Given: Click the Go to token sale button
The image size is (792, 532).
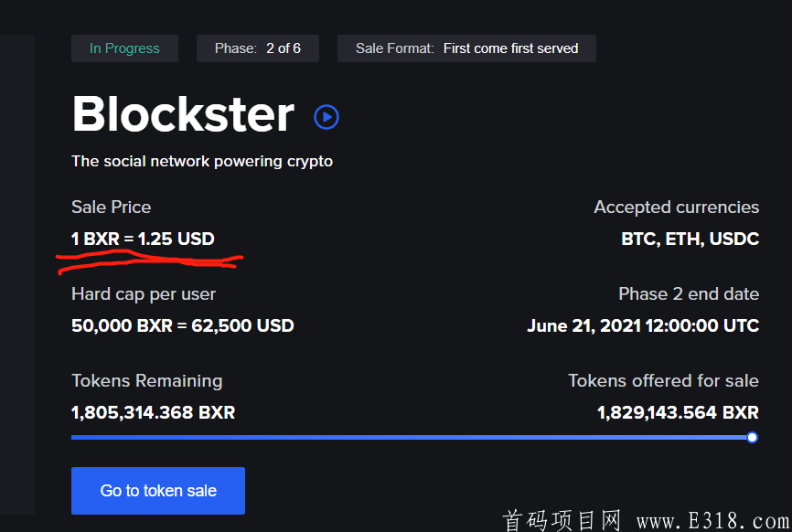Looking at the screenshot, I should (x=158, y=491).
